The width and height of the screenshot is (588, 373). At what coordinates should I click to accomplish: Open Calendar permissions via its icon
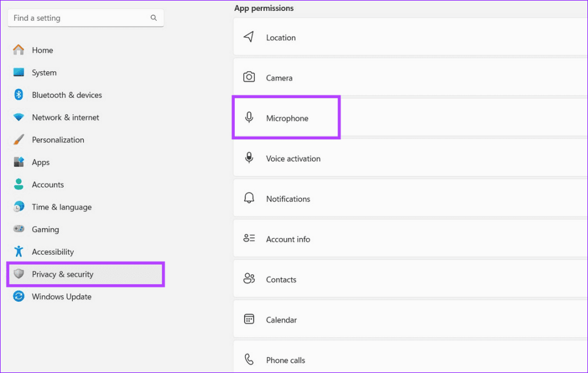point(249,319)
